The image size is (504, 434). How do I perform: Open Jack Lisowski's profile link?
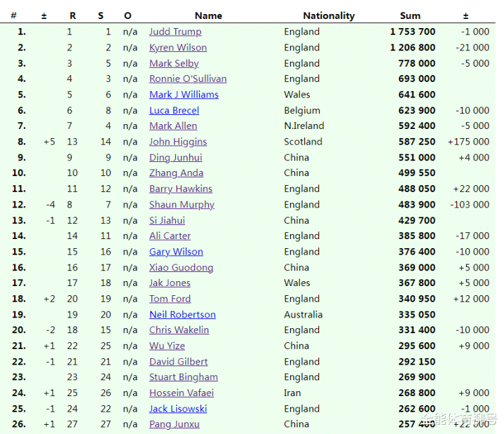click(x=178, y=409)
